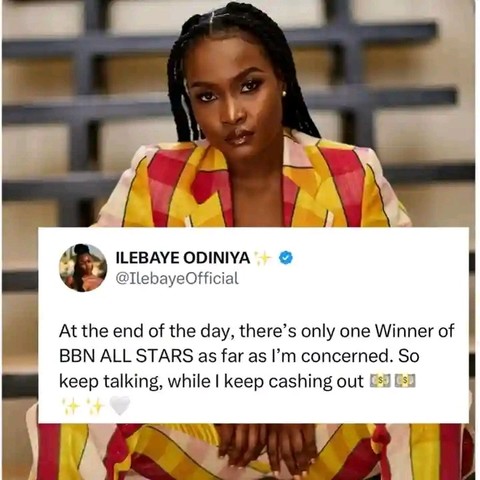
Task: Click the ILEBAYE ODINIYA display name
Action: coord(183,258)
